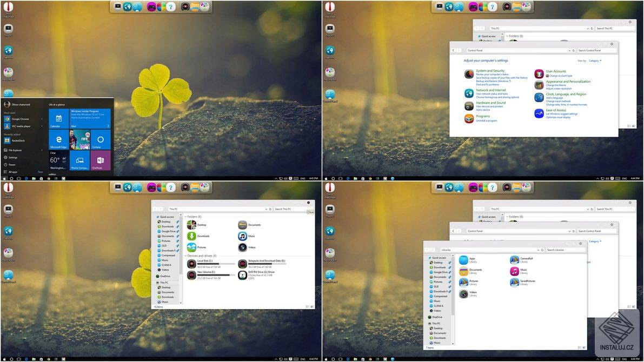Screen dimensions: 644x362
Task: Open the Calendar tile in Start menu
Action: tap(59, 119)
